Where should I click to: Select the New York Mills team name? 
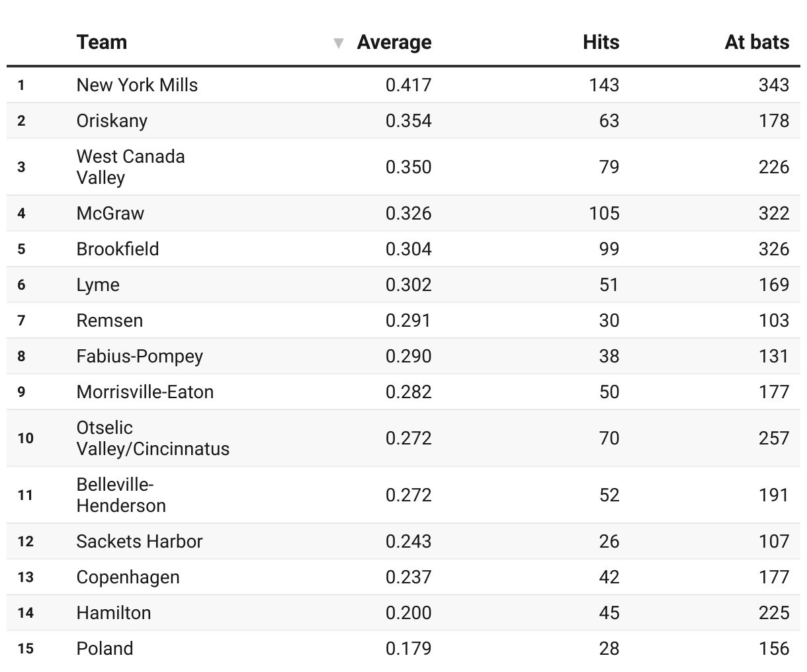tap(137, 85)
